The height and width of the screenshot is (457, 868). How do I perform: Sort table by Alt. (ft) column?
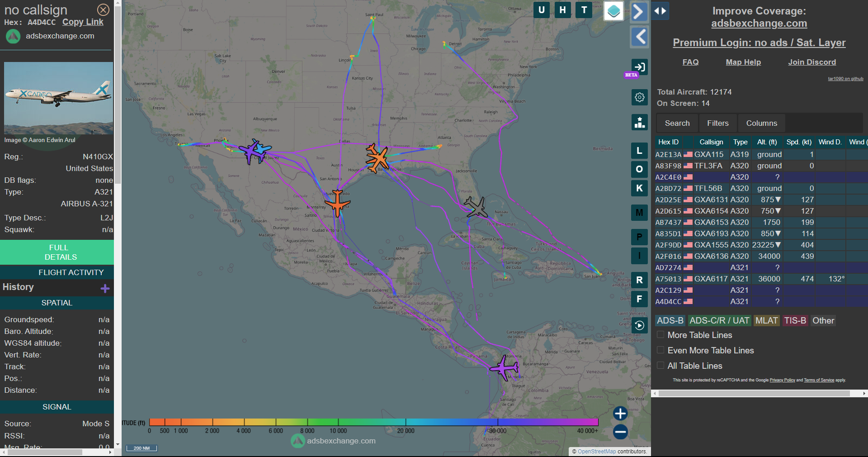tap(767, 142)
